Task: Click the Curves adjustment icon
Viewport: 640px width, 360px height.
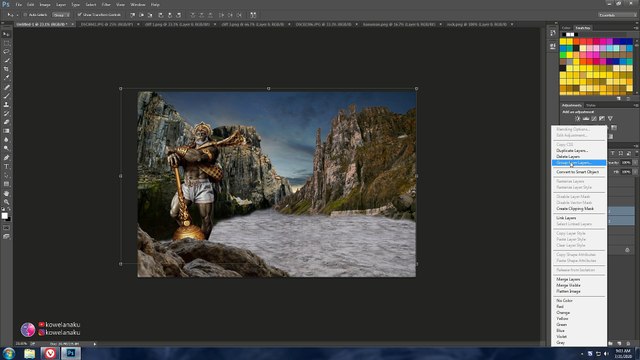Action: point(594,119)
